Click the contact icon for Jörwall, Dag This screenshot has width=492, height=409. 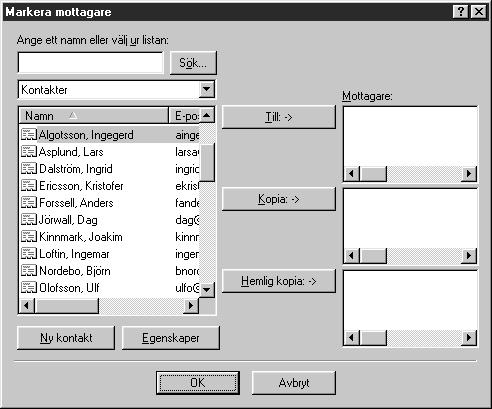coord(29,220)
